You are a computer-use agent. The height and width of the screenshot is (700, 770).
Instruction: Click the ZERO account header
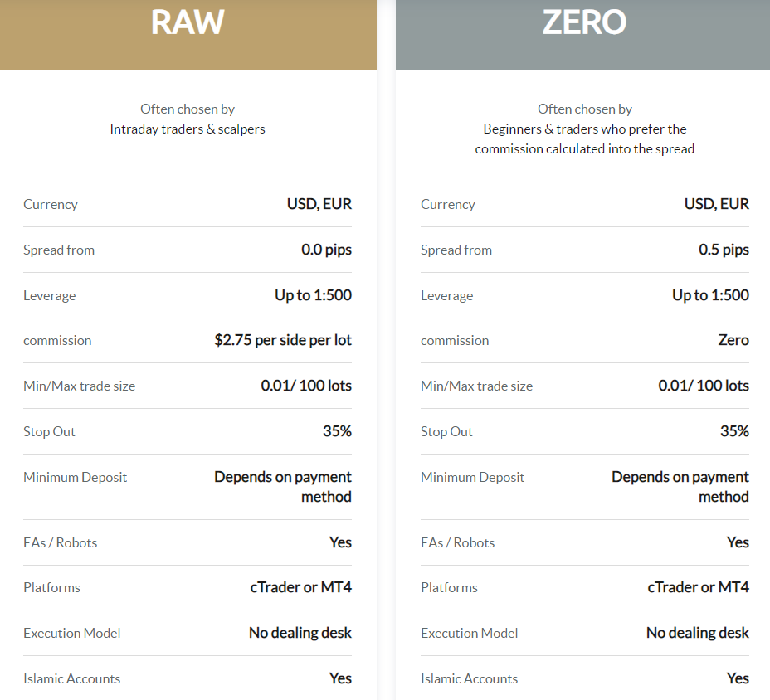click(x=583, y=34)
